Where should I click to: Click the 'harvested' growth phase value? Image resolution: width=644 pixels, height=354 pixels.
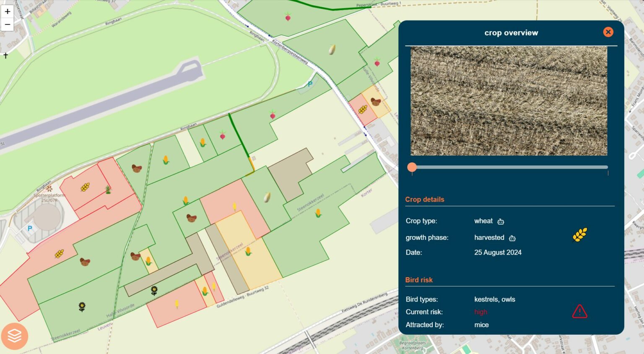[489, 237]
